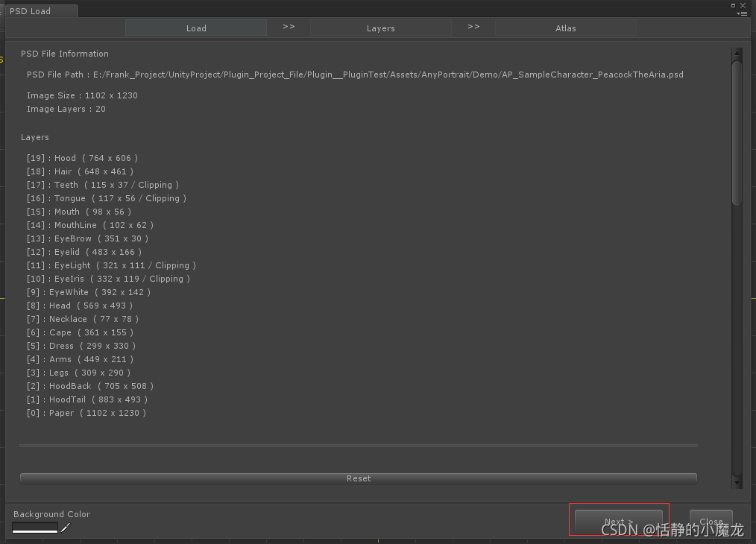The image size is (756, 544).
Task: Click the vertical scrollbar thumb
Action: point(737,133)
